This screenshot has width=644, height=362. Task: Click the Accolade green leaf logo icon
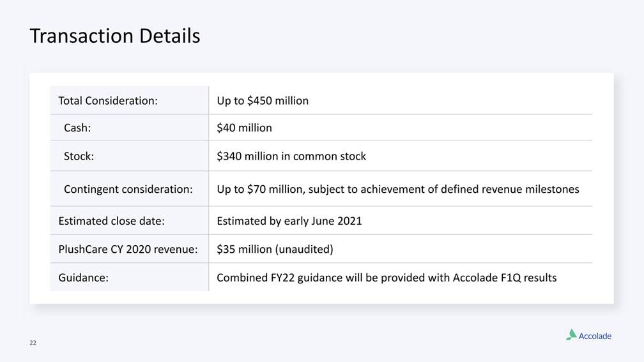click(x=571, y=335)
